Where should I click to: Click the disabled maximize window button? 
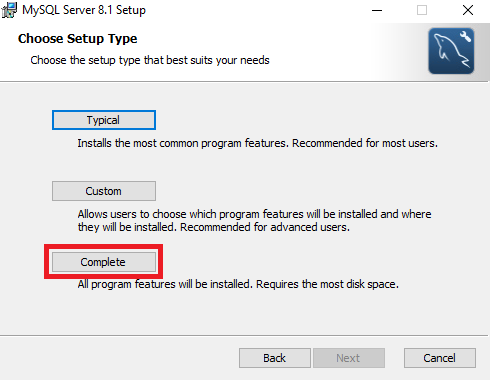pos(422,10)
